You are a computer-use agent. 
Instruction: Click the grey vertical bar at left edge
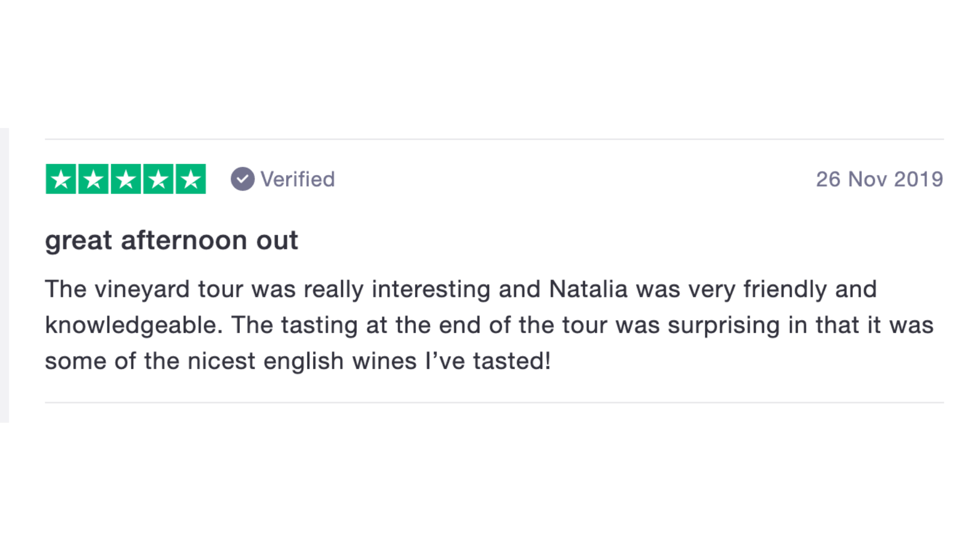4,275
